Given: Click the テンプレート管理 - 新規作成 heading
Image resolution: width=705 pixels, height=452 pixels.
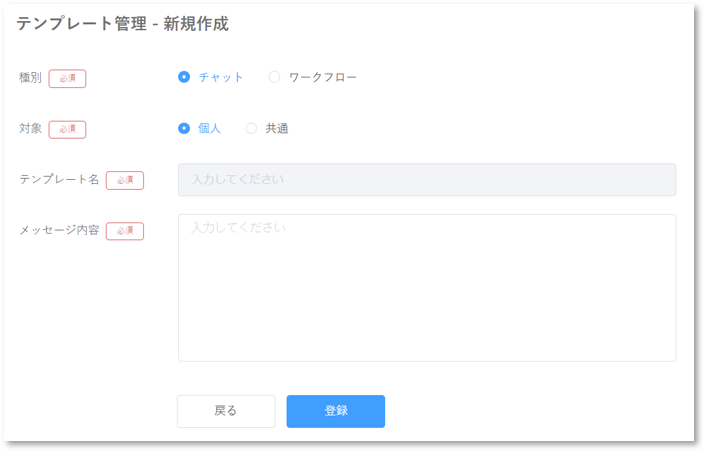Looking at the screenshot, I should (122, 24).
